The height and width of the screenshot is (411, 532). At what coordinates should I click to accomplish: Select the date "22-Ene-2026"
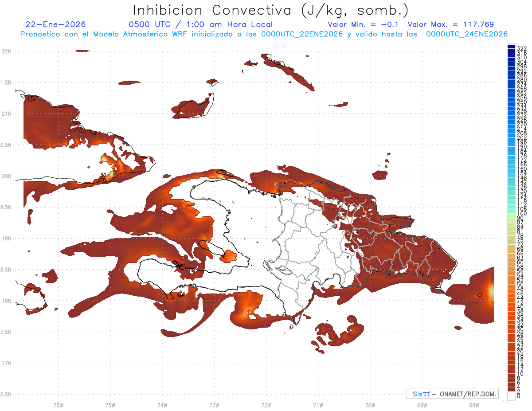point(56,25)
